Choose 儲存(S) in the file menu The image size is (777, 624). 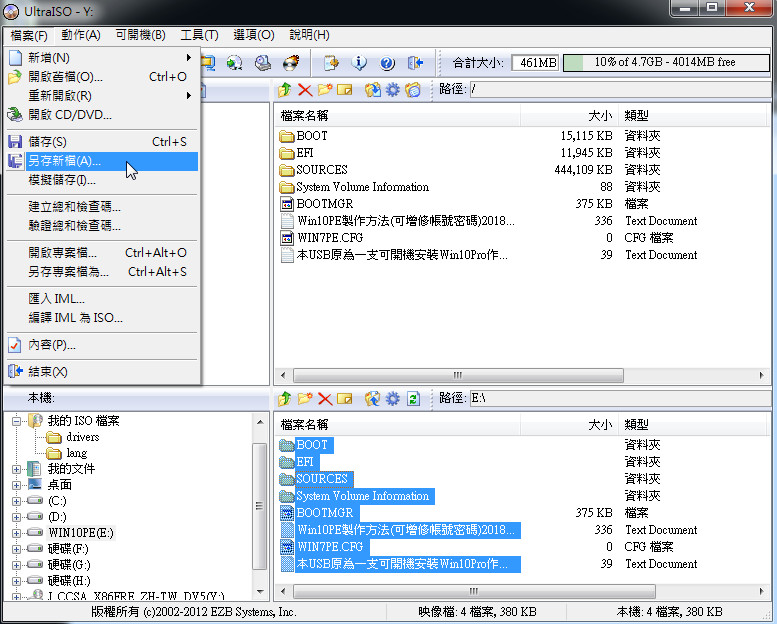(102, 142)
